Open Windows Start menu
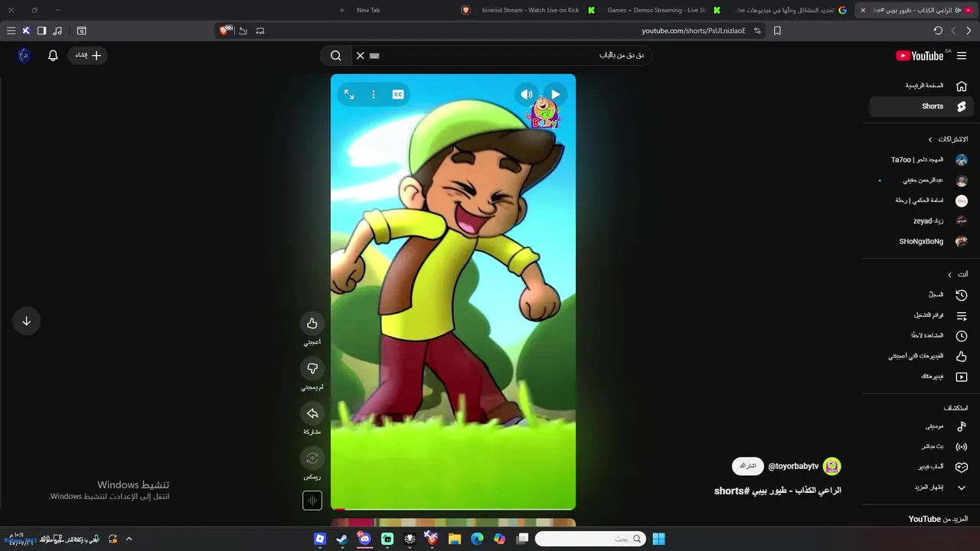 (x=658, y=539)
